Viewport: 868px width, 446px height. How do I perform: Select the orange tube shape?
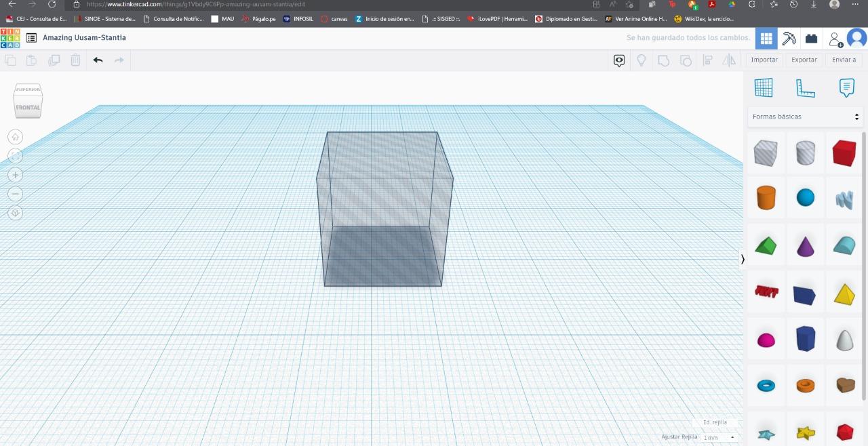(805, 386)
